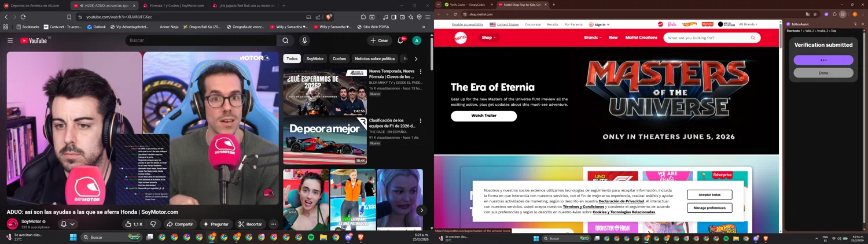This screenshot has width=868, height=244.
Task: Show more YouTube filter chips arrow
Action: click(416, 58)
